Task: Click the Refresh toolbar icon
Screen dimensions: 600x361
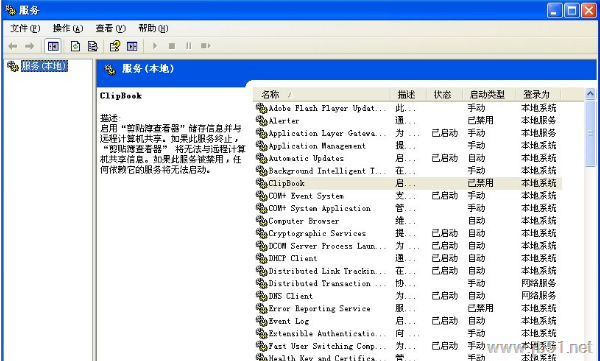Action: 75,46
